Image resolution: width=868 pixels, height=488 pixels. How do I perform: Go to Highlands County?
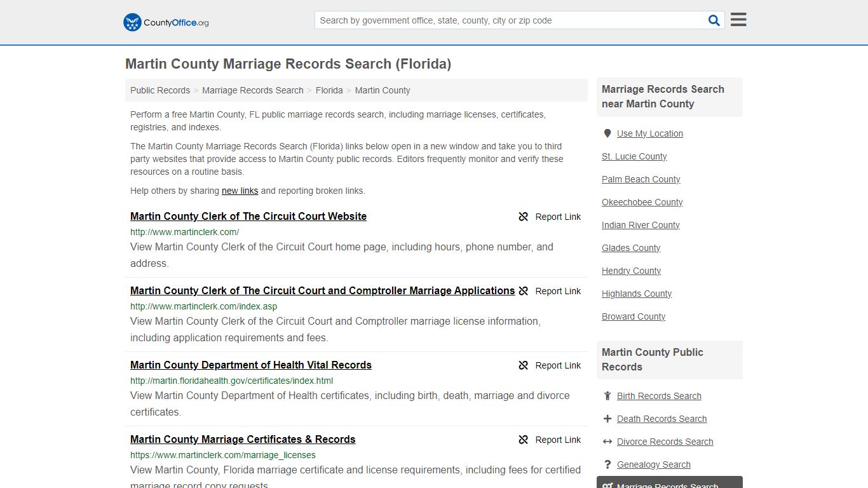[x=637, y=294]
